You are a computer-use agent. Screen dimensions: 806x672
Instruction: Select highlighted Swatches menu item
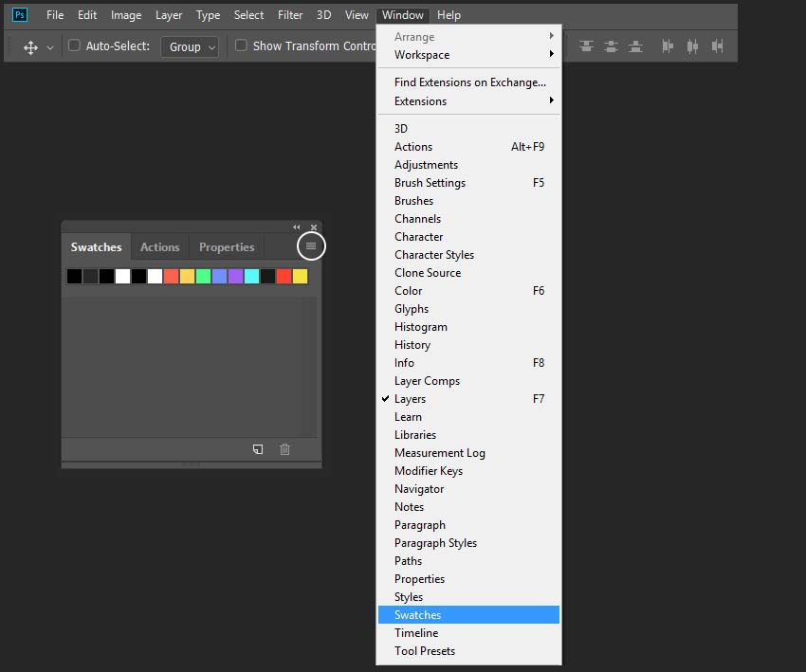point(468,614)
